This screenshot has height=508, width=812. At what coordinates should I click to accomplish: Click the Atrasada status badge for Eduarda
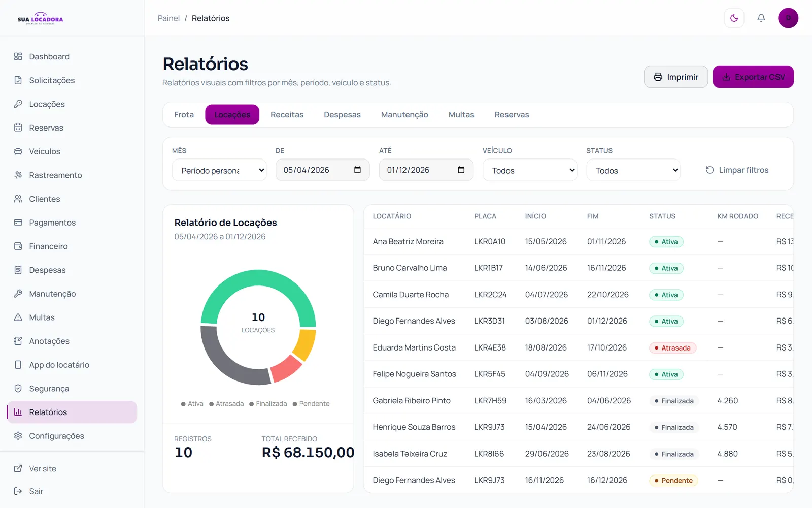(x=672, y=348)
